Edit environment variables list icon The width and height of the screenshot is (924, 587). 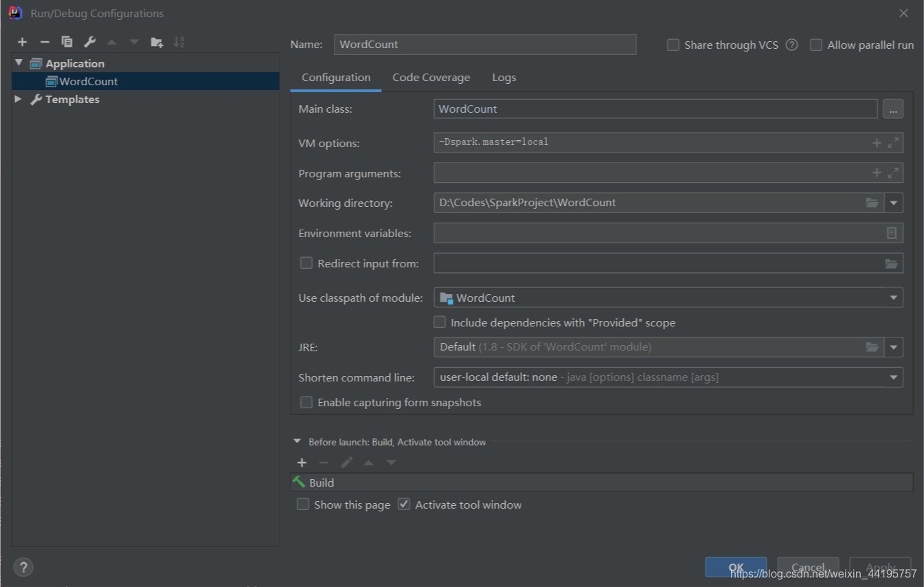click(x=892, y=233)
